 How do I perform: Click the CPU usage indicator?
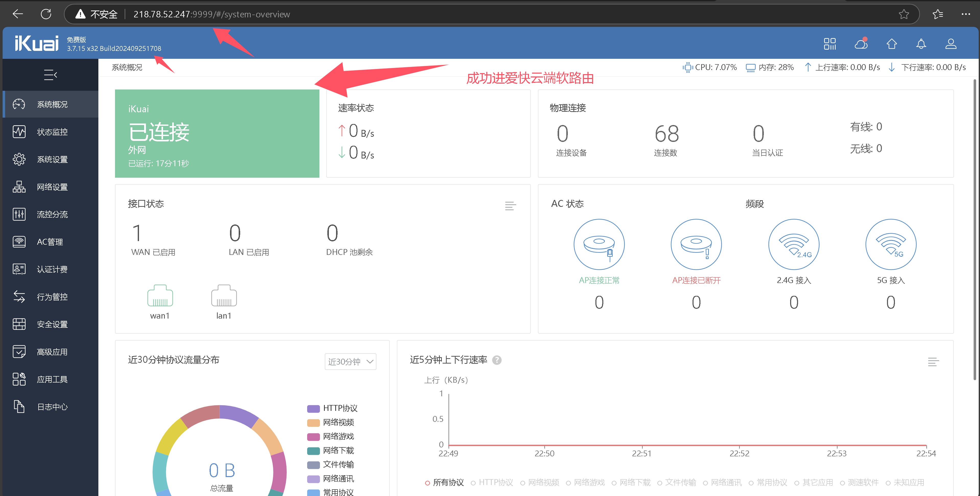pos(710,67)
